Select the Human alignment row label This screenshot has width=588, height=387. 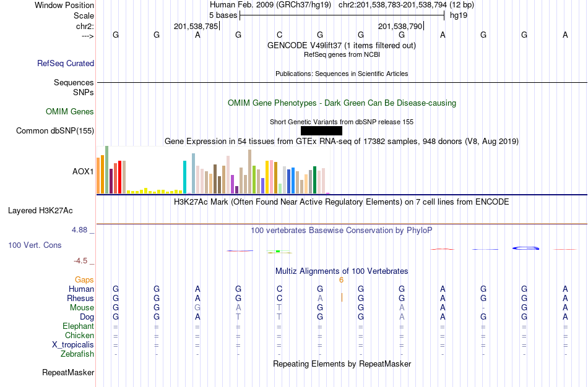[x=81, y=289]
